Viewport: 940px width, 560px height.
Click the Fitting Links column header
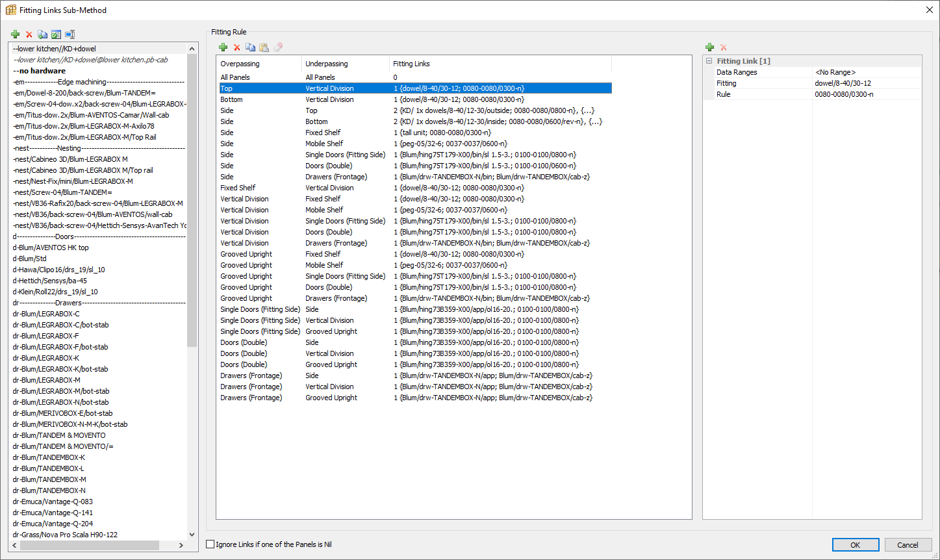click(500, 64)
